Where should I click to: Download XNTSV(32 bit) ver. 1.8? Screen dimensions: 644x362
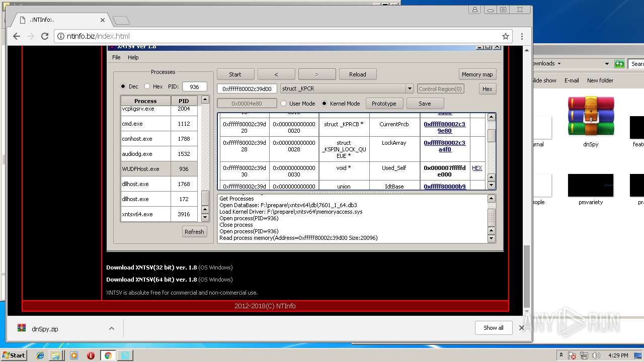(151, 267)
